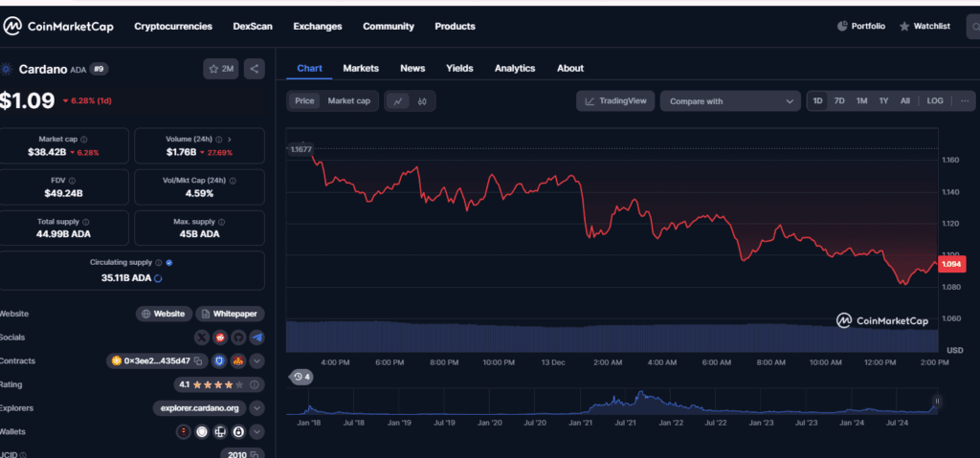Show Market cap info tooltip icon

pos(84,140)
